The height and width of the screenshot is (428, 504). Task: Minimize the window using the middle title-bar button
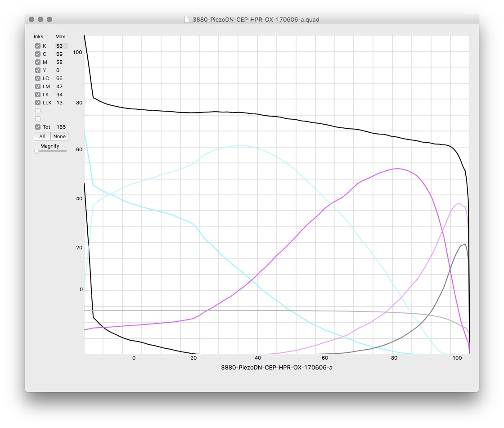coord(40,19)
